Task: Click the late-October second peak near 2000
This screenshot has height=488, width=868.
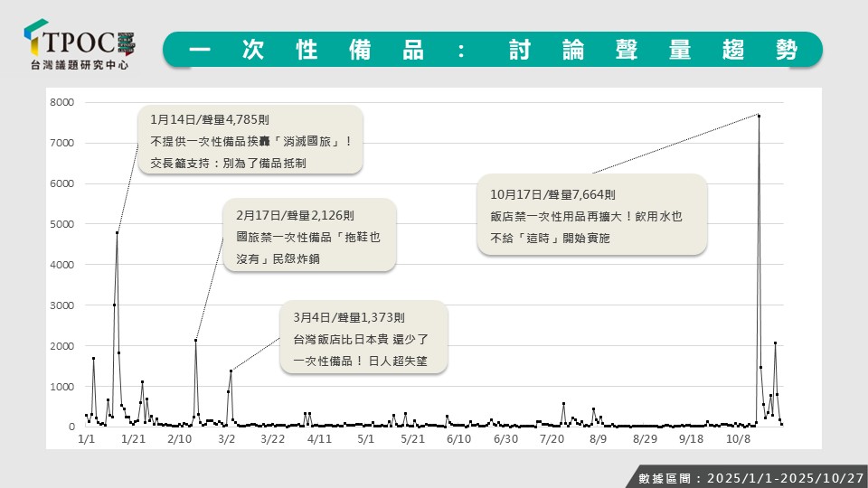Action: tap(775, 343)
